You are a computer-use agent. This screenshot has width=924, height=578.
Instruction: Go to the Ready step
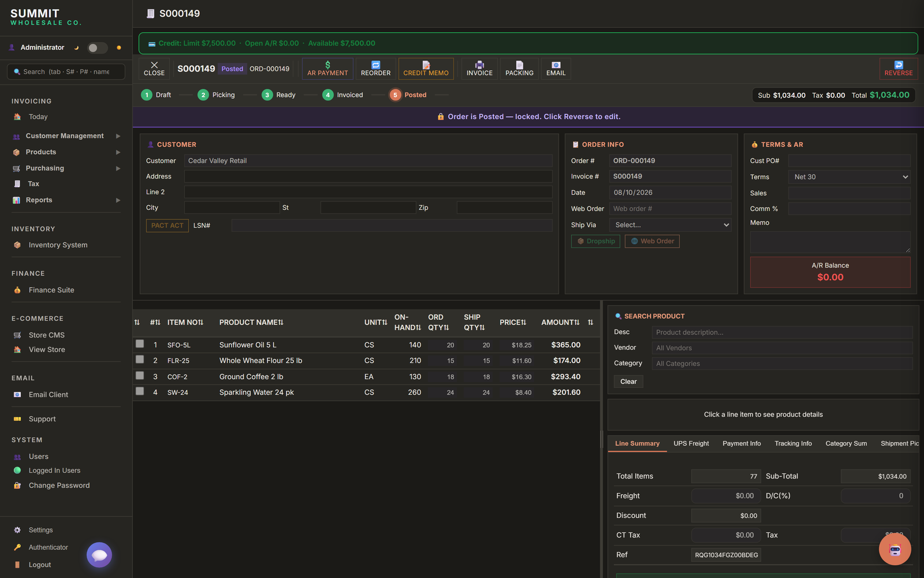pyautogui.click(x=278, y=95)
